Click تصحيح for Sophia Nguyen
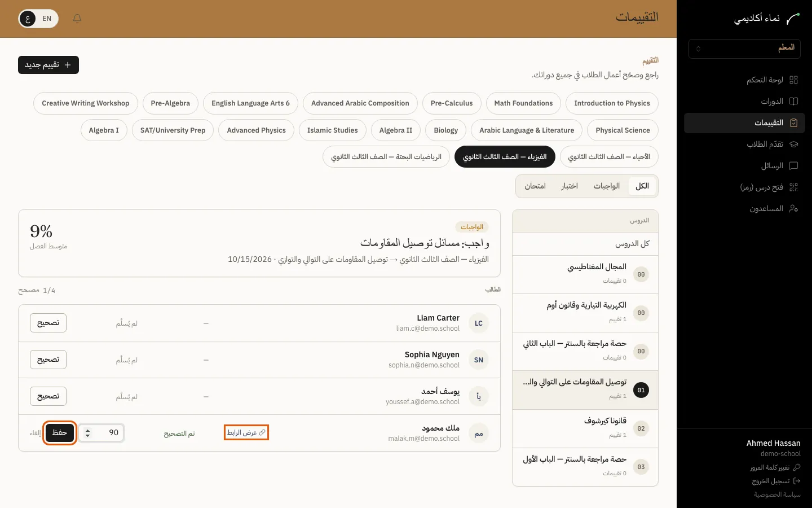This screenshot has height=508, width=812. pos(48,360)
